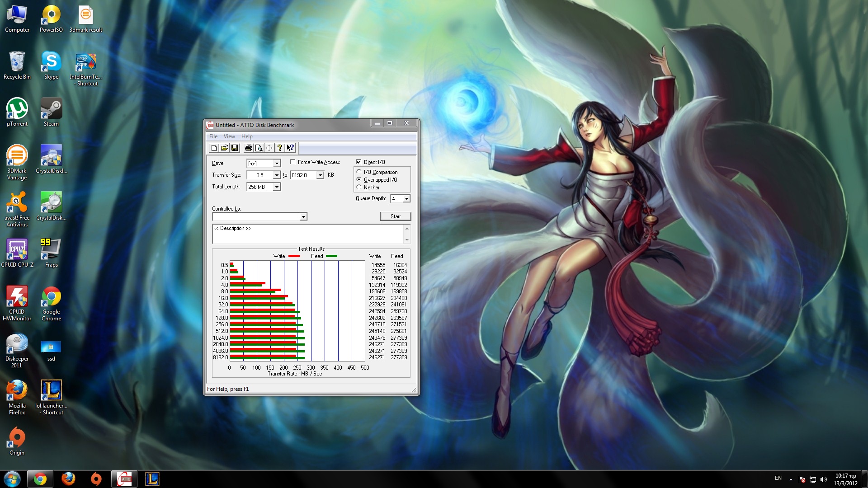Show hidden system tray icons

tap(791, 479)
